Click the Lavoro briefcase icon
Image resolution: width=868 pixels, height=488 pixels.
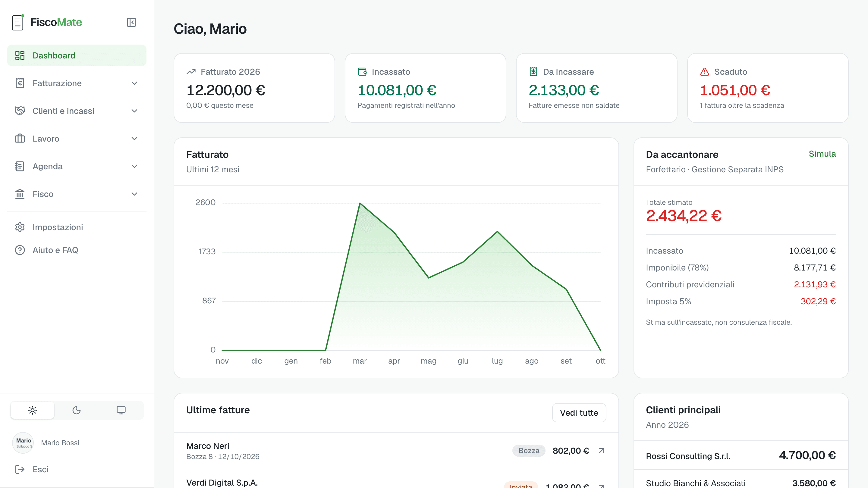click(x=20, y=139)
